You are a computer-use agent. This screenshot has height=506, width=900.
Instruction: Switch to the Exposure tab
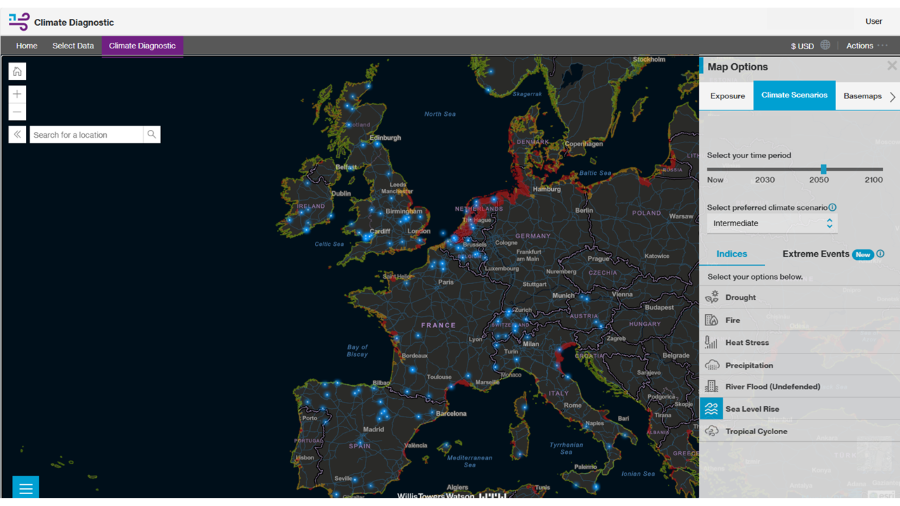click(727, 96)
